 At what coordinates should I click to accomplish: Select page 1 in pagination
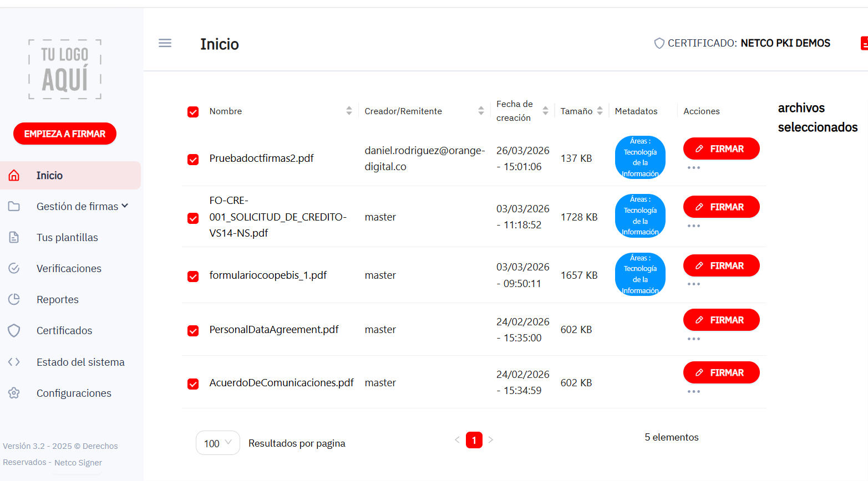(x=474, y=440)
